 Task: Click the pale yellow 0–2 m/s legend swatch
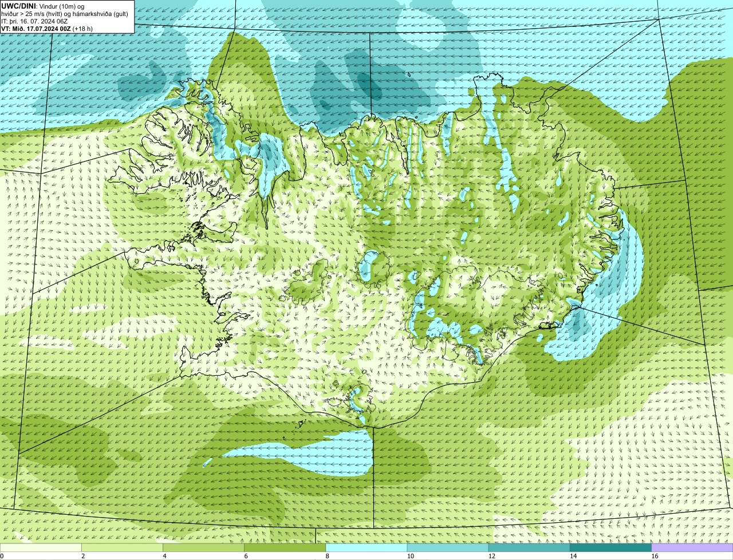[41, 548]
